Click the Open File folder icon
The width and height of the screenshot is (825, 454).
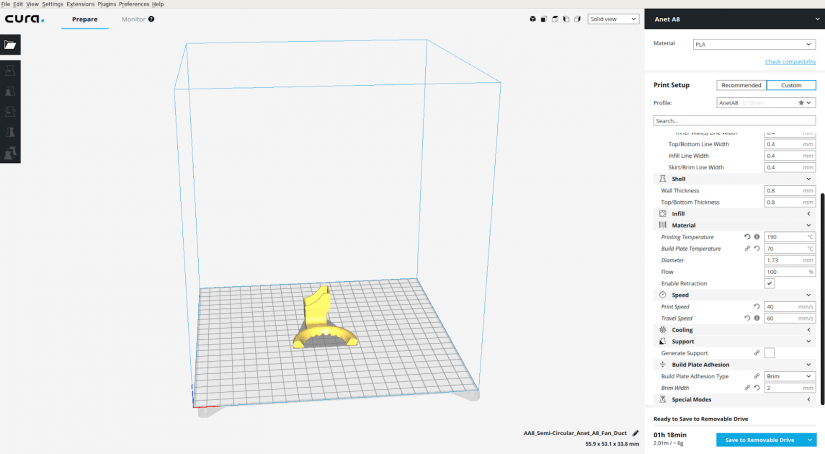[11, 45]
